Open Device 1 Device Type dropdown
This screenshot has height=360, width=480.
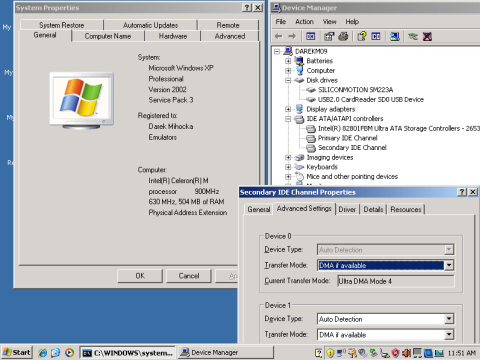(449, 319)
